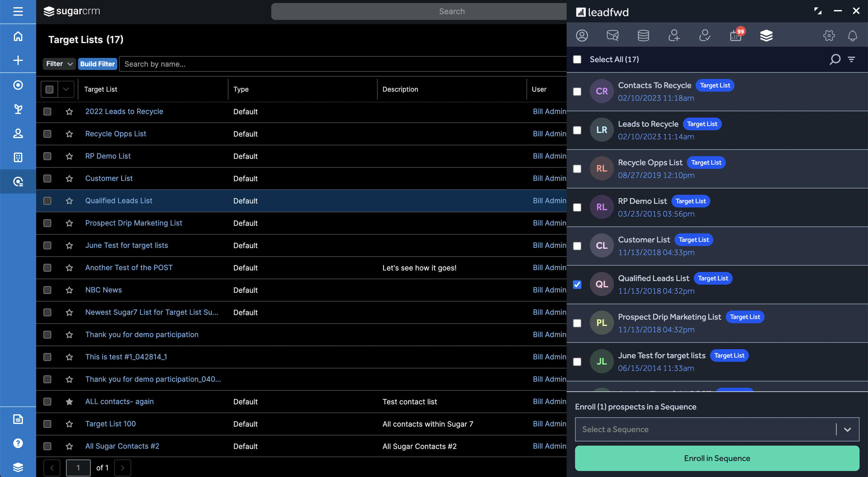
Task: Open the hamburger menu at top left
Action: 17,11
